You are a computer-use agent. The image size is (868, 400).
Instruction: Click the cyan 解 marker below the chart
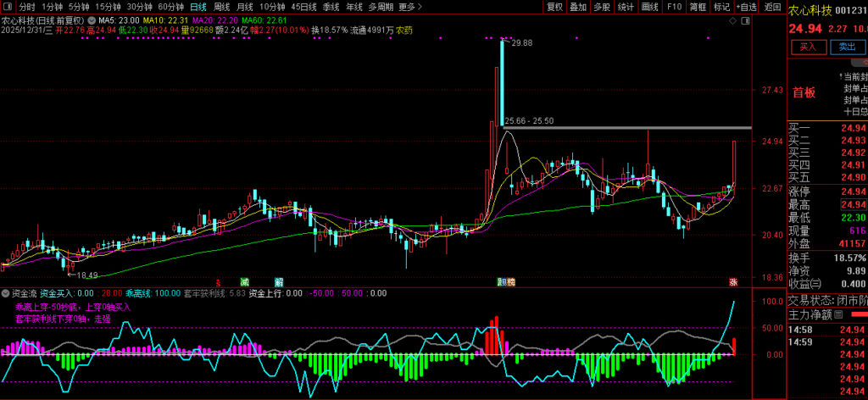(x=278, y=281)
